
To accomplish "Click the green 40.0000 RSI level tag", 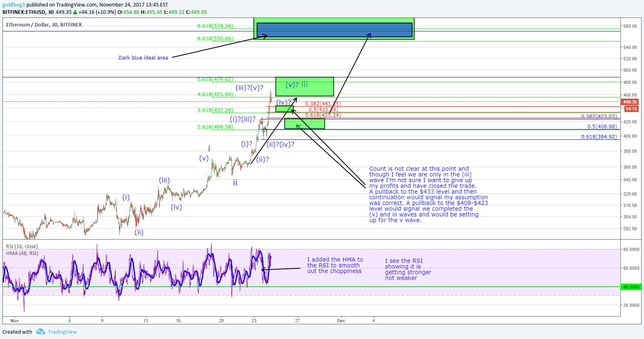I will point(631,287).
